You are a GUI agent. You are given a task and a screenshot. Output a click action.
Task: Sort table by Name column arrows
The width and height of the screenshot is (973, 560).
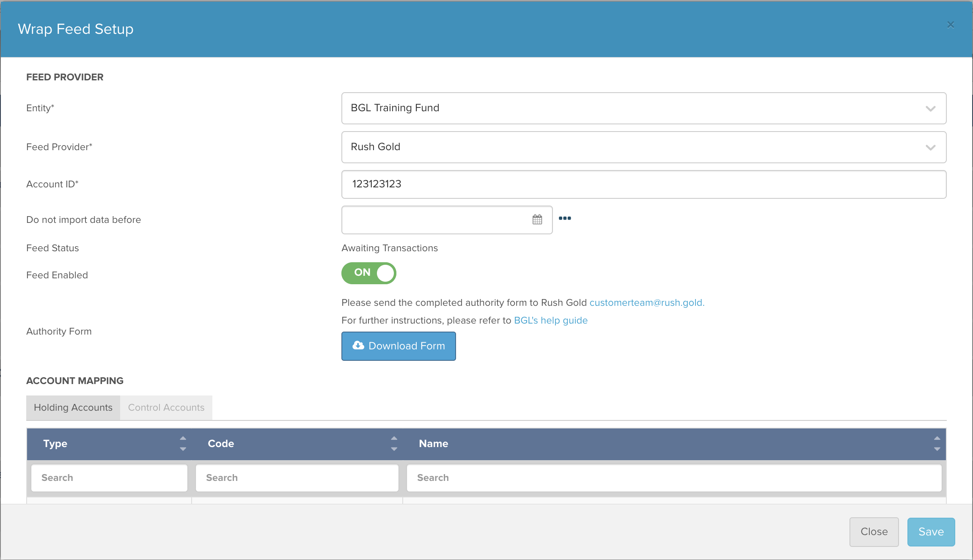pos(937,443)
